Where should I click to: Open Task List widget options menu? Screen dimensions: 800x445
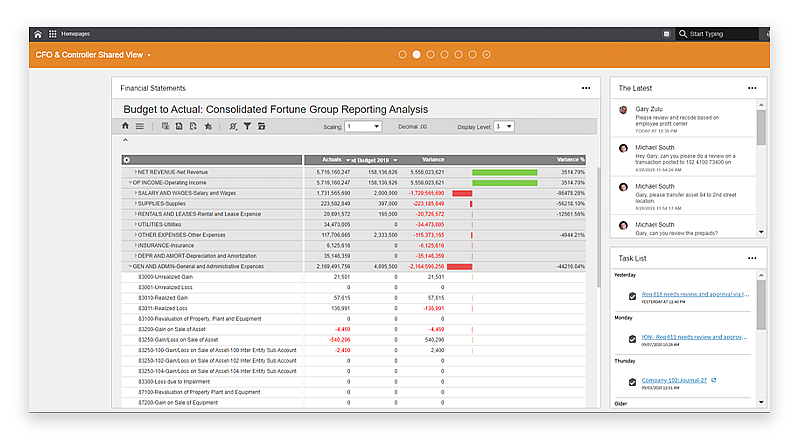752,258
